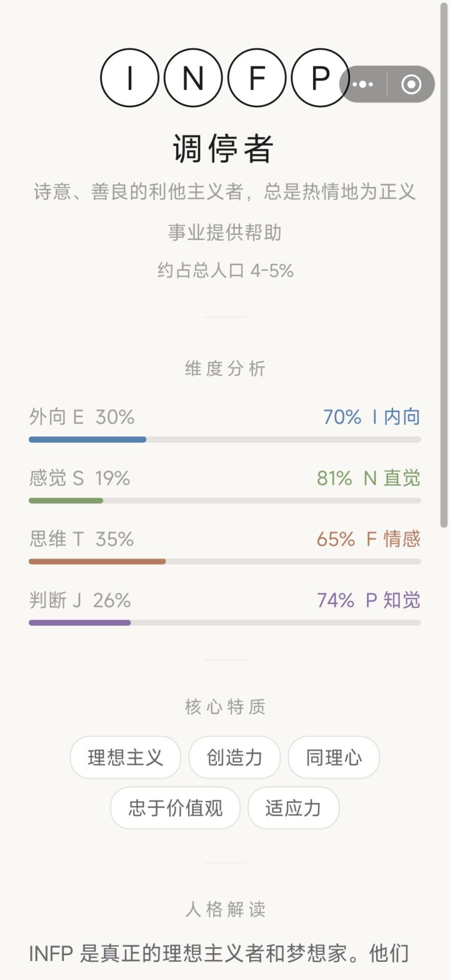Screen dimensions: 450x980
Task: Select the 同理心 trait tag
Action: [x=334, y=757]
